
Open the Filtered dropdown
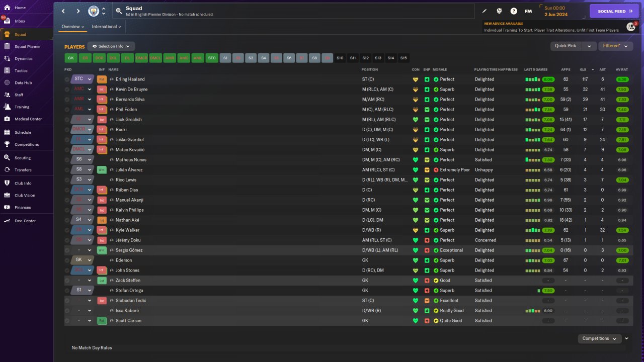tap(615, 46)
